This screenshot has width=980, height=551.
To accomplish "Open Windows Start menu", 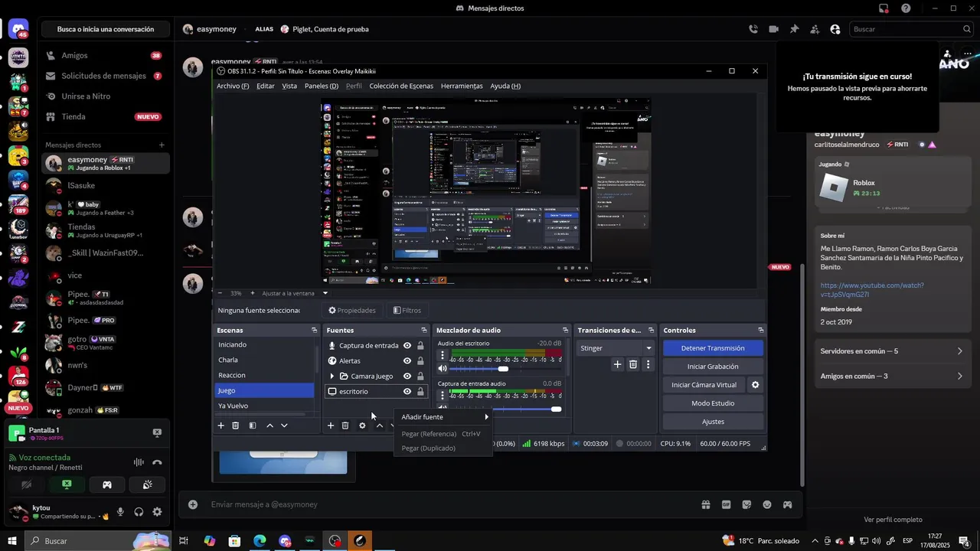I will click(12, 541).
